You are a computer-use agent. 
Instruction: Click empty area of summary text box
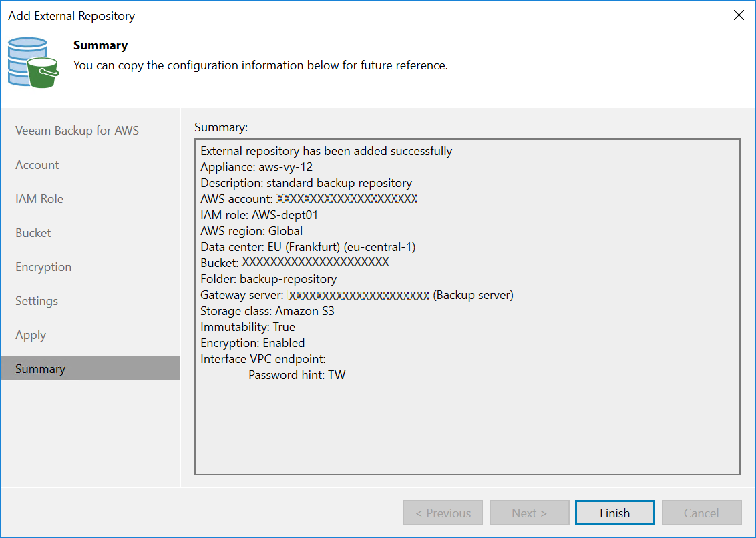[467, 427]
